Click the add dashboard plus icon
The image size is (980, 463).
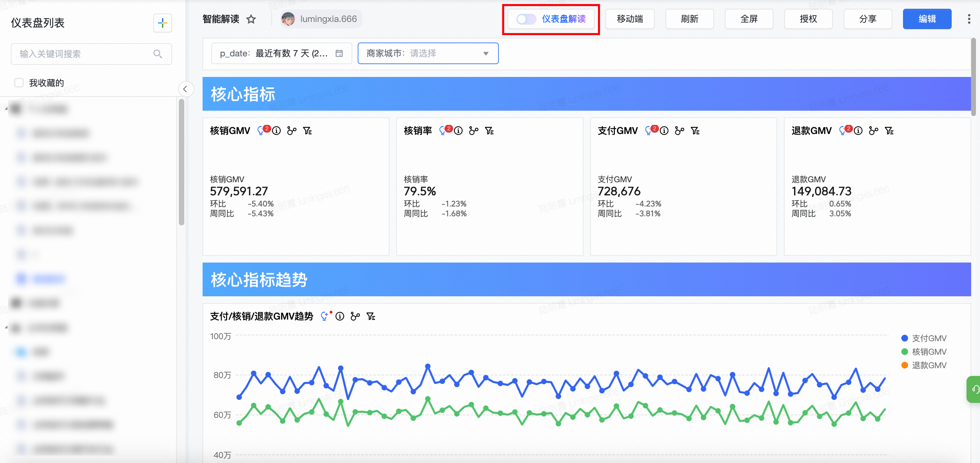point(162,23)
